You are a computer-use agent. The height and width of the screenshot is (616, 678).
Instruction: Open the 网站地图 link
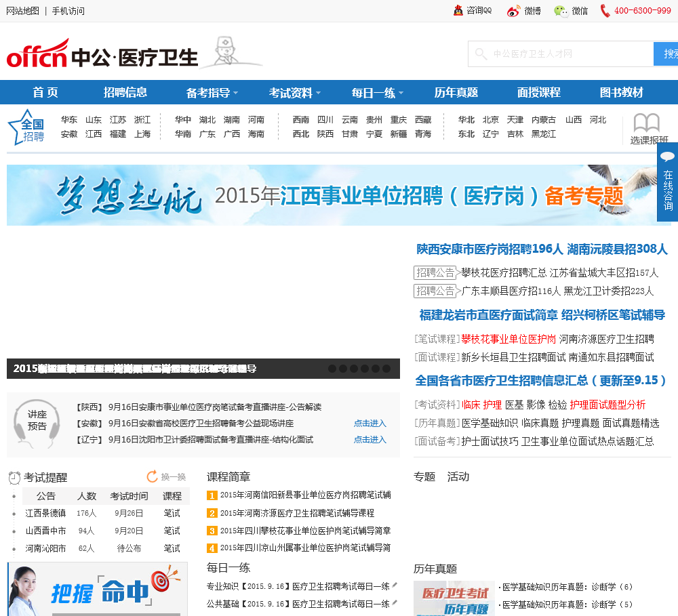click(22, 11)
